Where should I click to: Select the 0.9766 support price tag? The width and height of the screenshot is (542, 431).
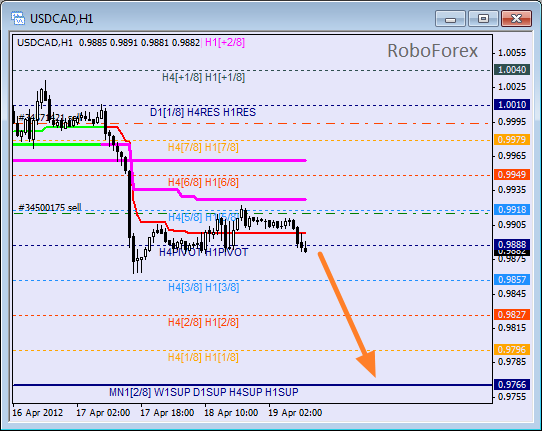pyautogui.click(x=512, y=384)
